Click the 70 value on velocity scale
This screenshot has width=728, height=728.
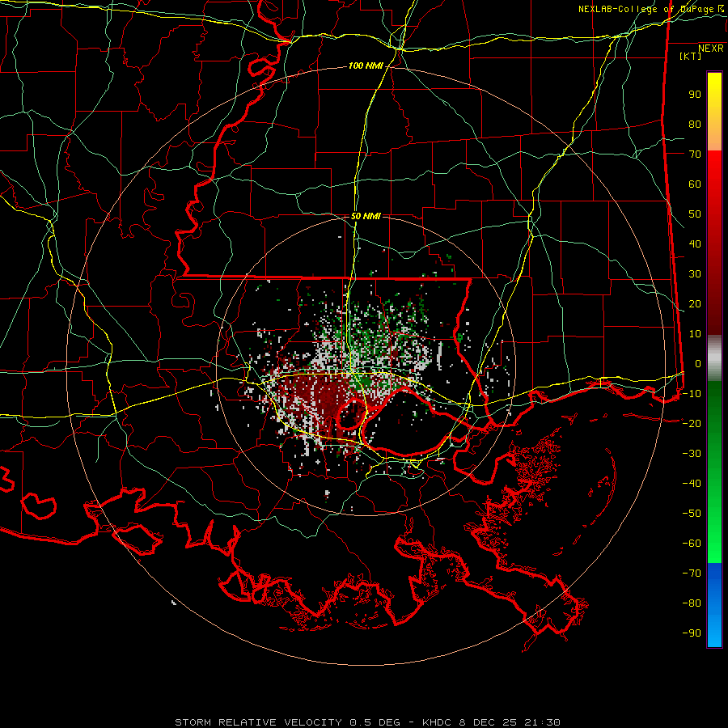(695, 154)
